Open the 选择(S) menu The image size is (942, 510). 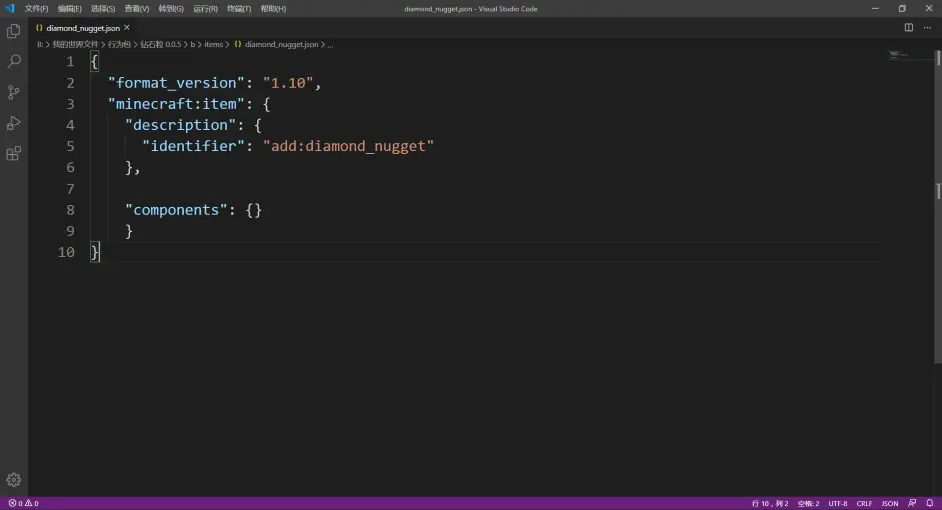103,8
